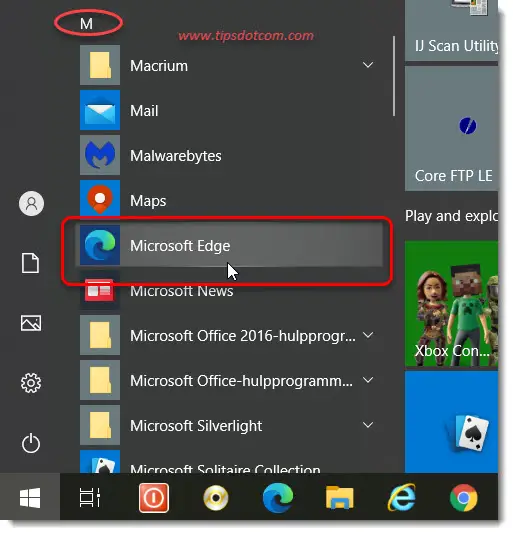
Task: Click the Microsoft Office 2016-hulpprogr folder icon
Action: point(100,335)
